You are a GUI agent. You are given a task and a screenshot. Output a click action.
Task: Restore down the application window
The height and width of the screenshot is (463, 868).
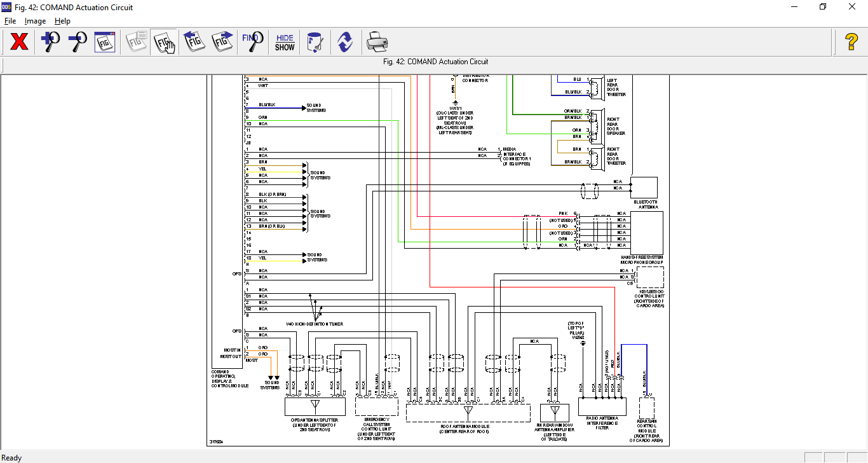(x=823, y=7)
